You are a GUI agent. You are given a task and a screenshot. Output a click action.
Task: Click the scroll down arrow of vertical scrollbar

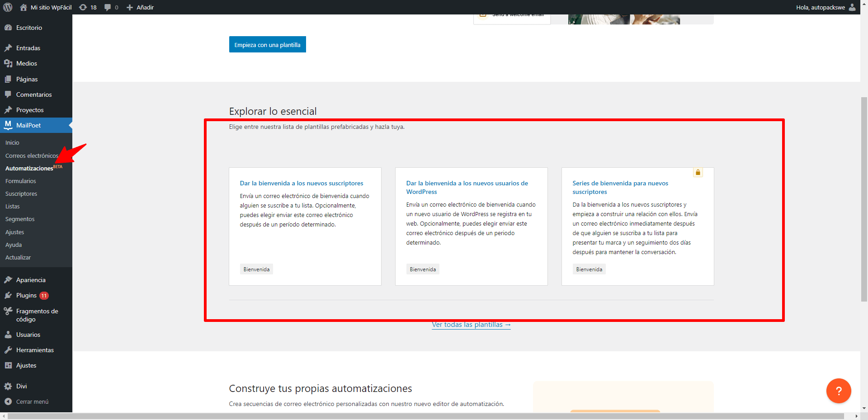coord(864,408)
